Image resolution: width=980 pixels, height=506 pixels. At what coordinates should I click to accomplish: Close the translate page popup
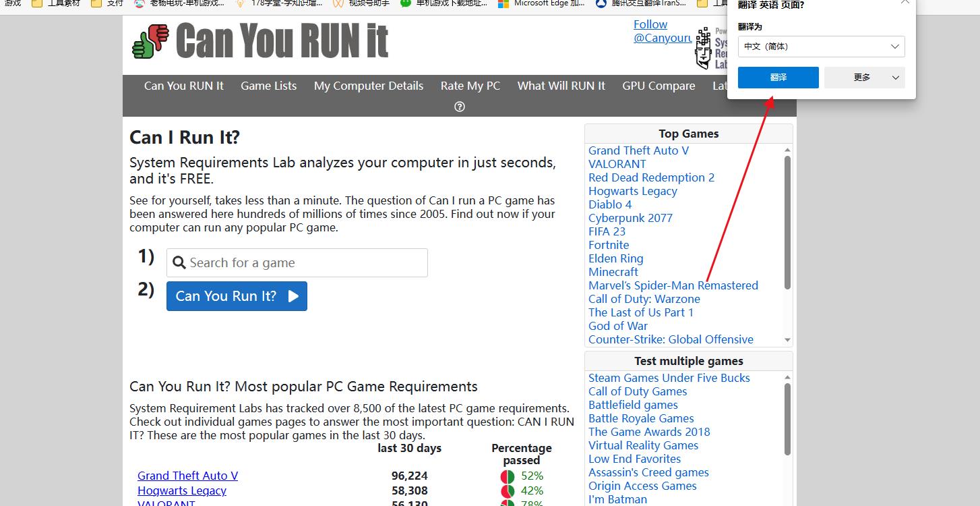point(905,3)
